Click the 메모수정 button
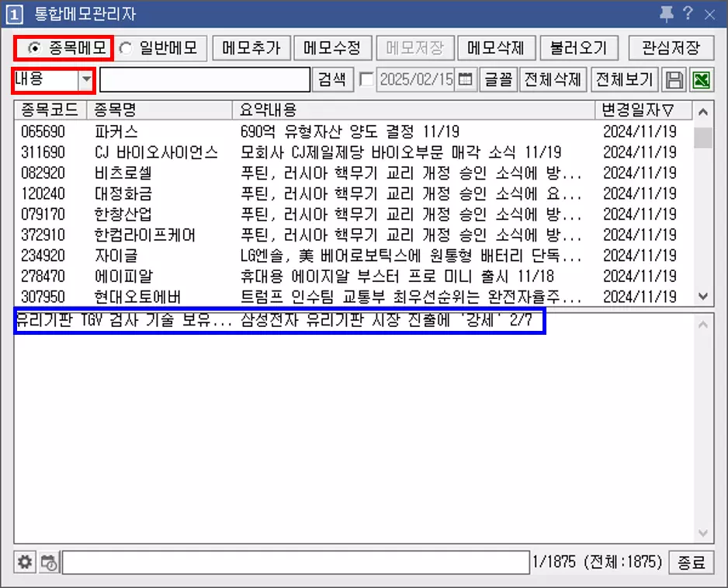The width and height of the screenshot is (728, 588). [332, 48]
